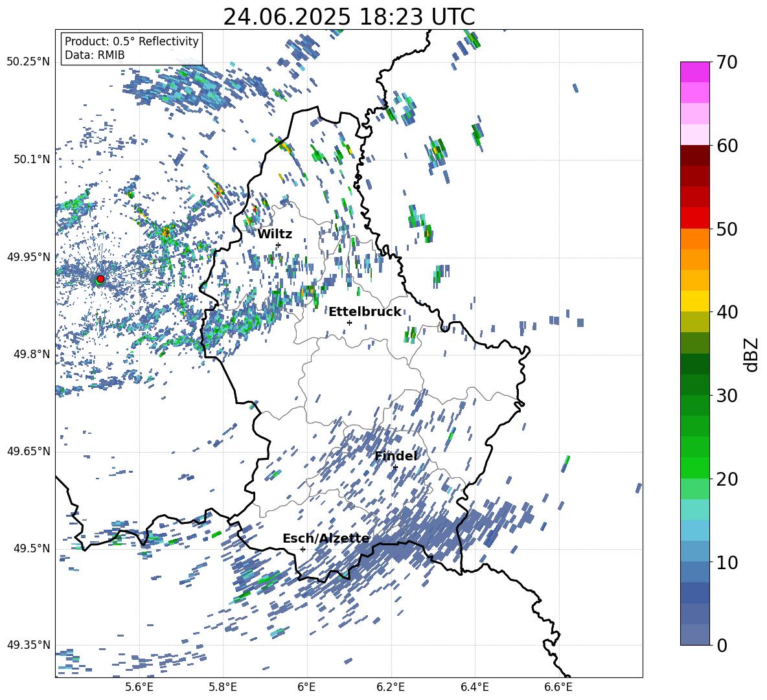Click the Wiltz station cross marker

pos(279,245)
